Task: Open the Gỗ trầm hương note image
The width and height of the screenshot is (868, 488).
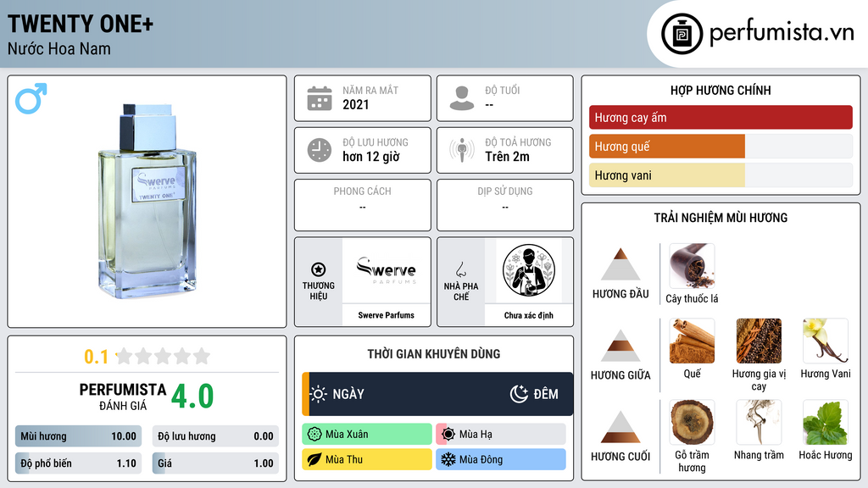Action: point(692,422)
